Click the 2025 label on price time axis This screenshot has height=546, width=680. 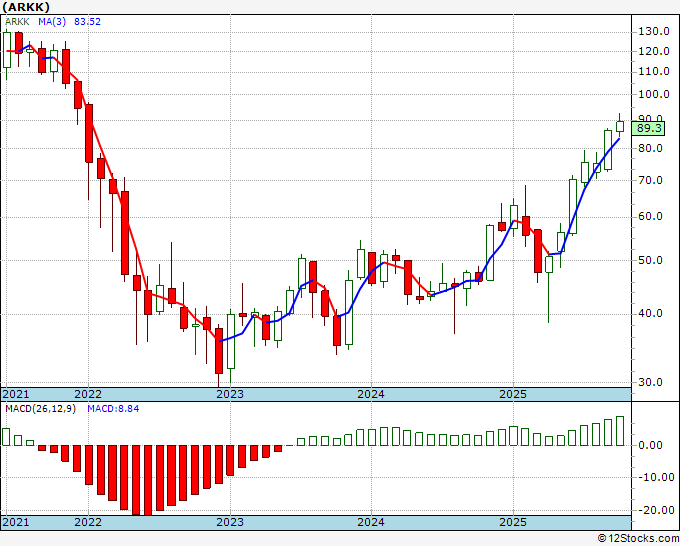click(513, 394)
